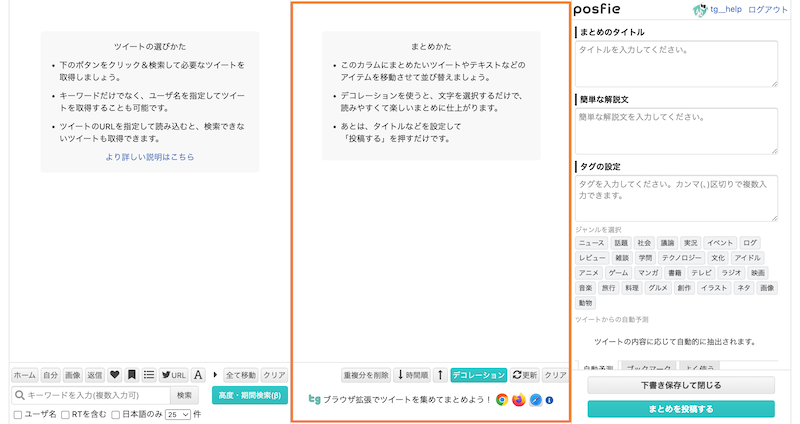This screenshot has width=800, height=424.
Task: Click the Chrome browser extension icon
Action: [502, 400]
